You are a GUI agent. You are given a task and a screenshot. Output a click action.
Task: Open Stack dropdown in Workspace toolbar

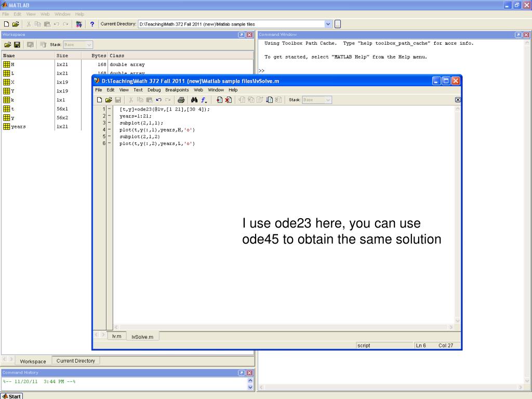point(89,45)
